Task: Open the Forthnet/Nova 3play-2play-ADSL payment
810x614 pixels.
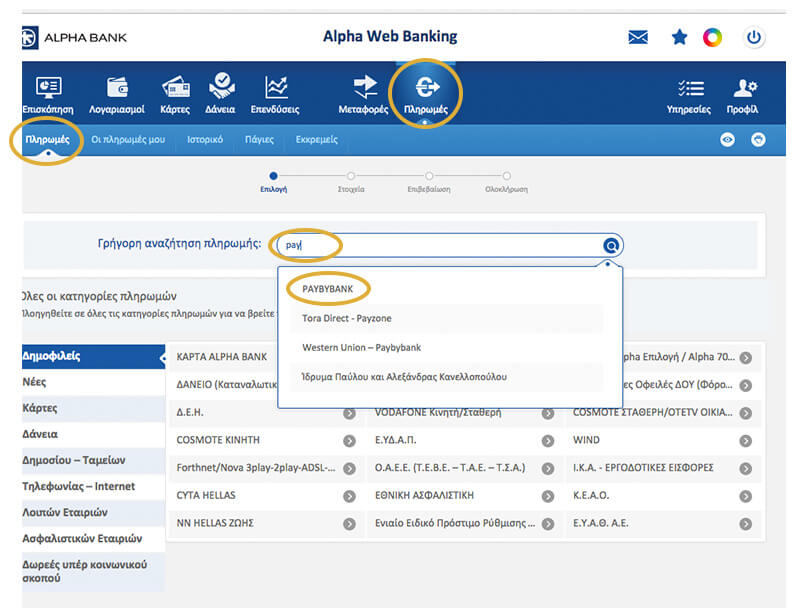Action: tap(256, 468)
